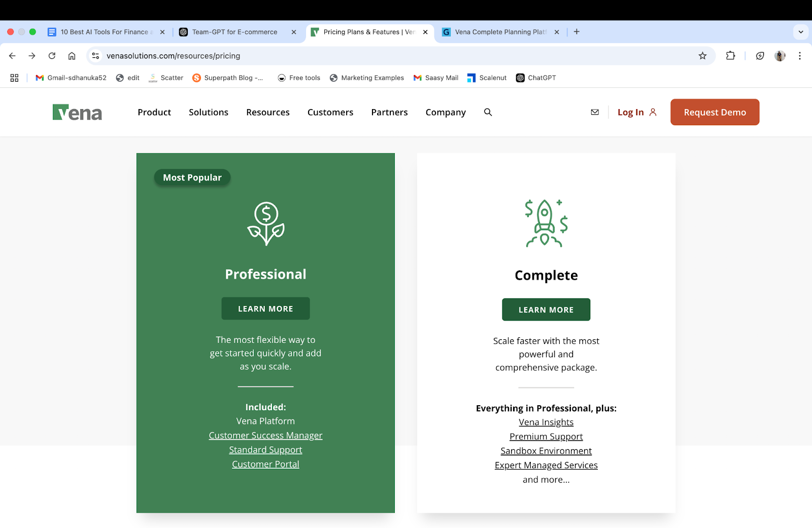Open the Premium Support link
This screenshot has height=528, width=812.
click(546, 436)
